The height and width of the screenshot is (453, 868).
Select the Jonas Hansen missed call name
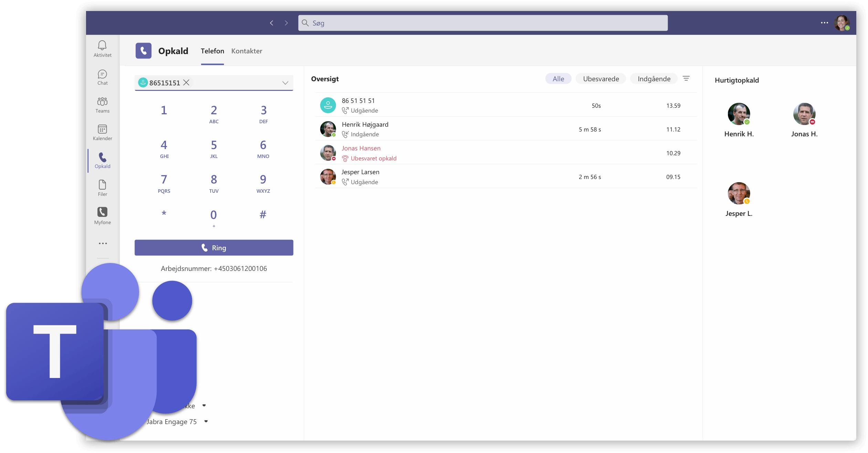point(361,148)
